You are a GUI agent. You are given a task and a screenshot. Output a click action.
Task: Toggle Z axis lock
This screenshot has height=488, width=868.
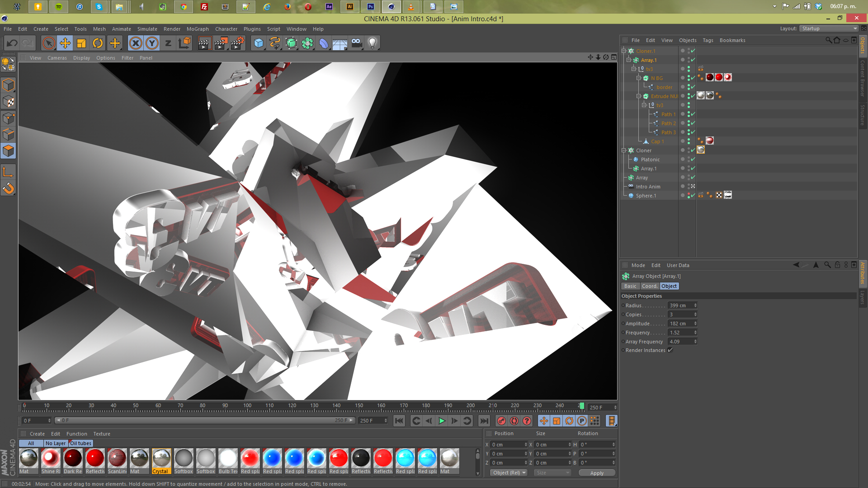pos(168,43)
